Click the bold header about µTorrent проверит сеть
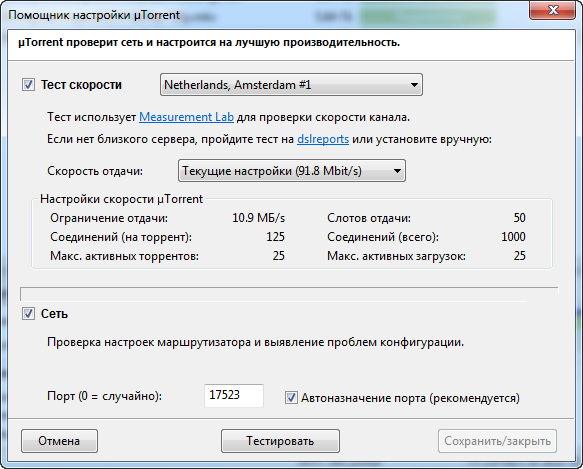 point(209,43)
